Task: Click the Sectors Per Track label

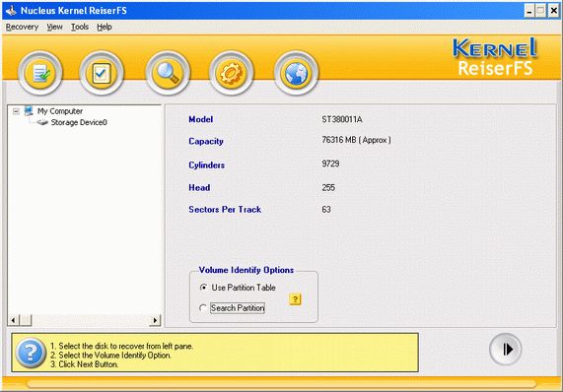Action: point(225,210)
